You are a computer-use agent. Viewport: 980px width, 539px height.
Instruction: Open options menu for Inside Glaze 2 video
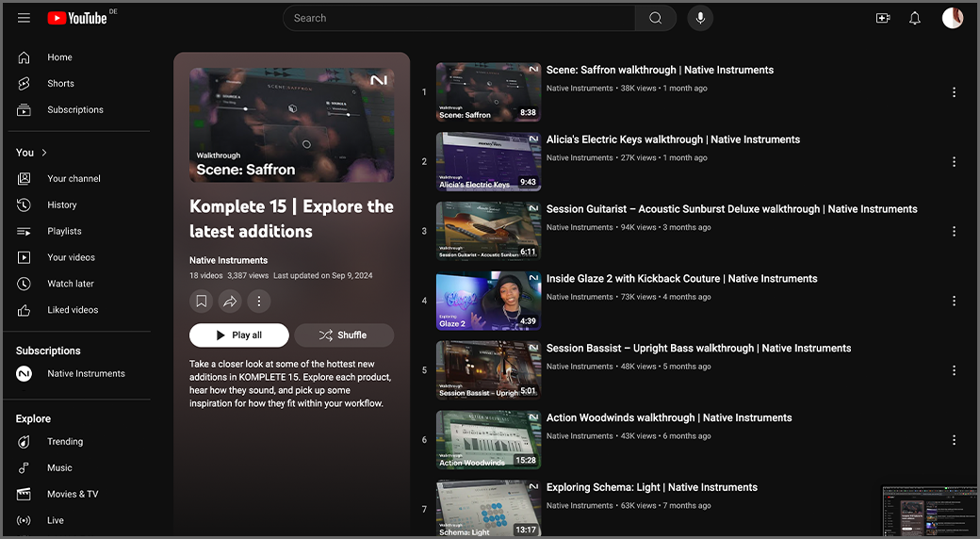tap(954, 301)
